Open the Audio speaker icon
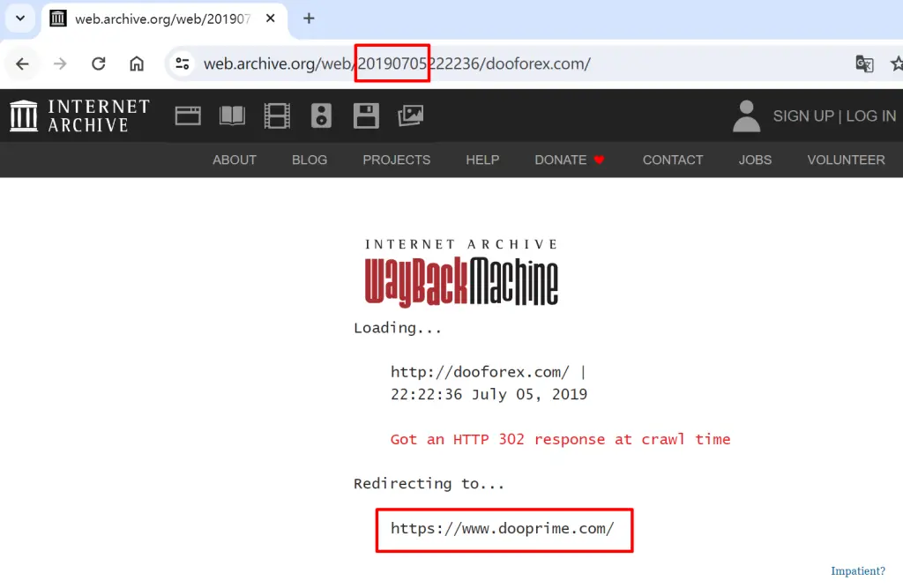The image size is (903, 588). pos(321,115)
